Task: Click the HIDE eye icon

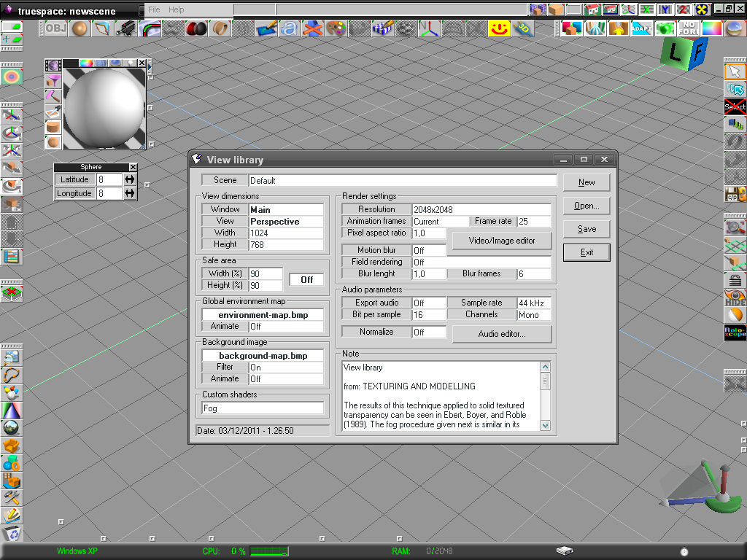Action: click(735, 297)
